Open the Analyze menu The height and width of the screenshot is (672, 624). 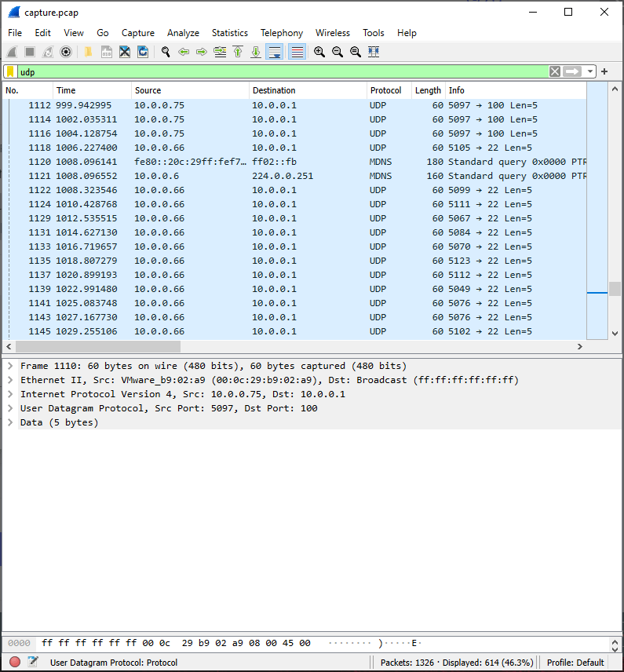(x=183, y=33)
